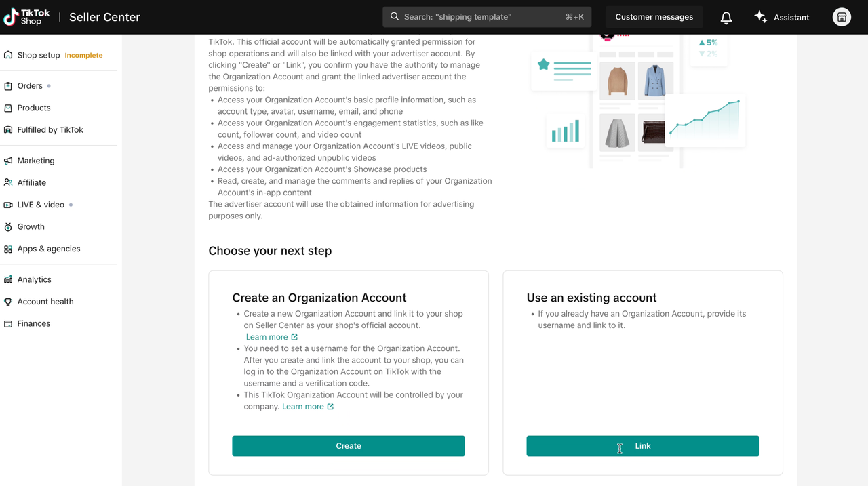The height and width of the screenshot is (486, 868).
Task: Navigate to LIVE & video
Action: coord(41,205)
